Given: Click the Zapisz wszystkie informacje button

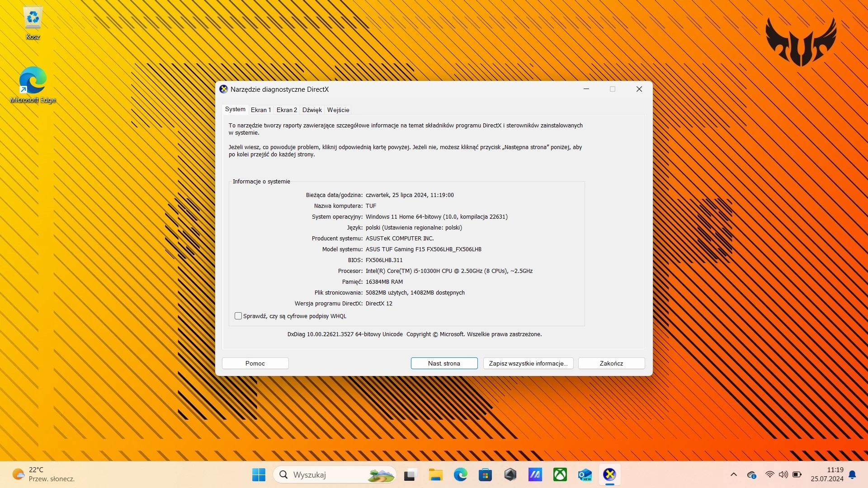Looking at the screenshot, I should point(528,363).
